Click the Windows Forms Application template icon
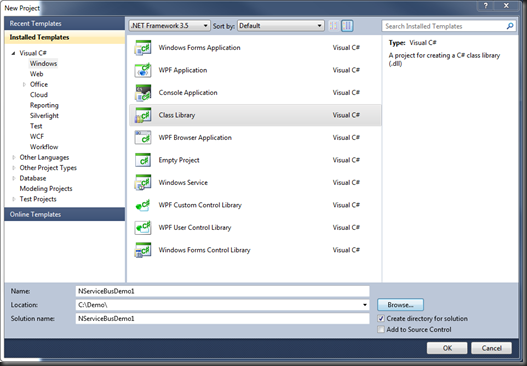 click(143, 48)
